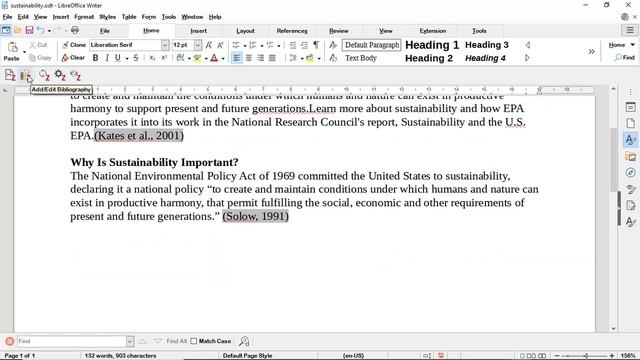640x360 pixels.
Task: Open the Layout ribbon tab
Action: [245, 31]
